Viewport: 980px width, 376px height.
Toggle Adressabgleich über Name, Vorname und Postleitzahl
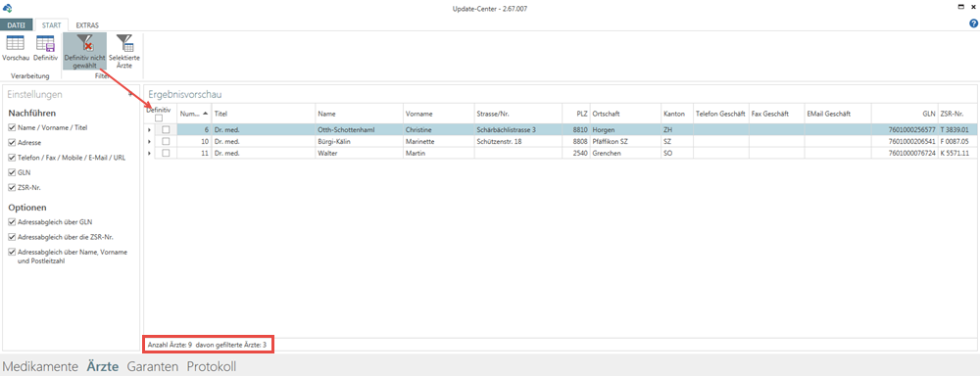click(x=12, y=252)
